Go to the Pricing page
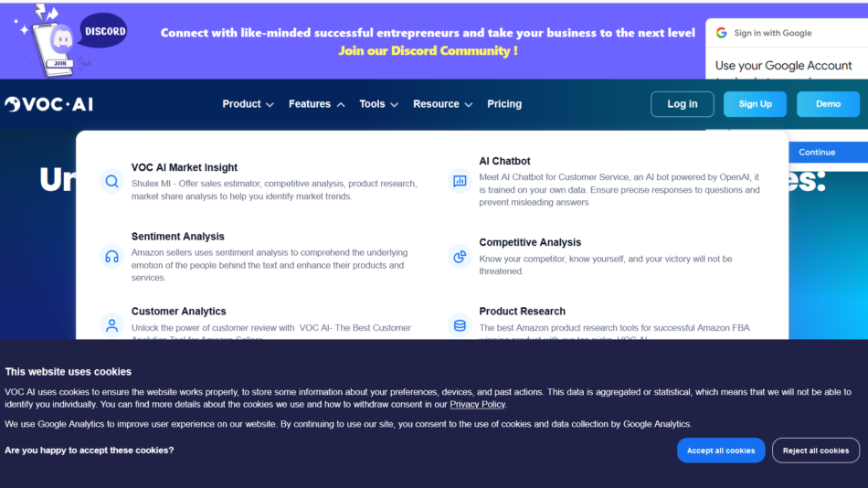Viewport: 868px width, 488px height. (x=504, y=104)
